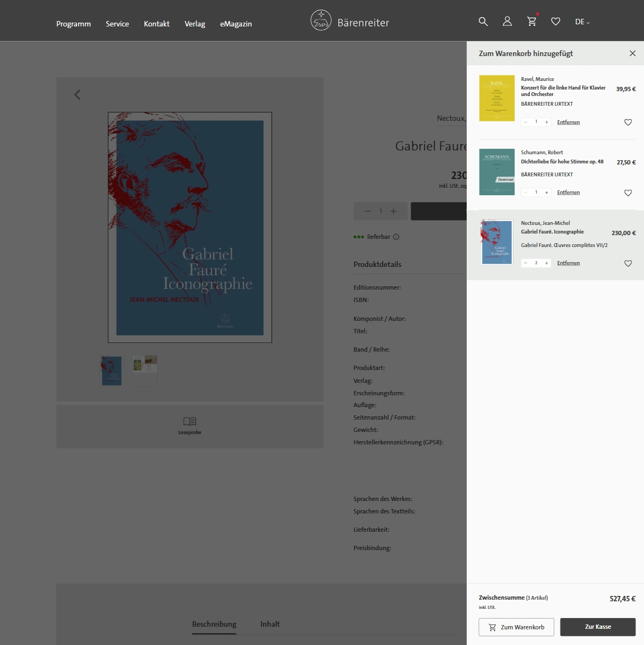The width and height of the screenshot is (644, 645).
Task: Open the DE language dropdown
Action: pos(583,22)
